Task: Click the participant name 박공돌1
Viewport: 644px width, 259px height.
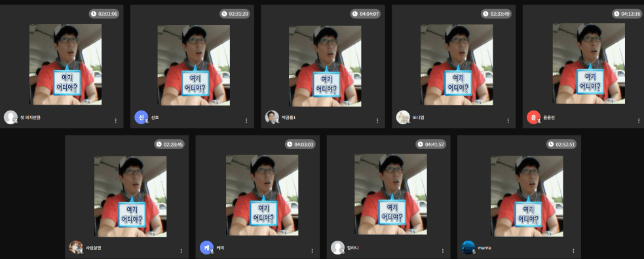Action: (x=289, y=118)
